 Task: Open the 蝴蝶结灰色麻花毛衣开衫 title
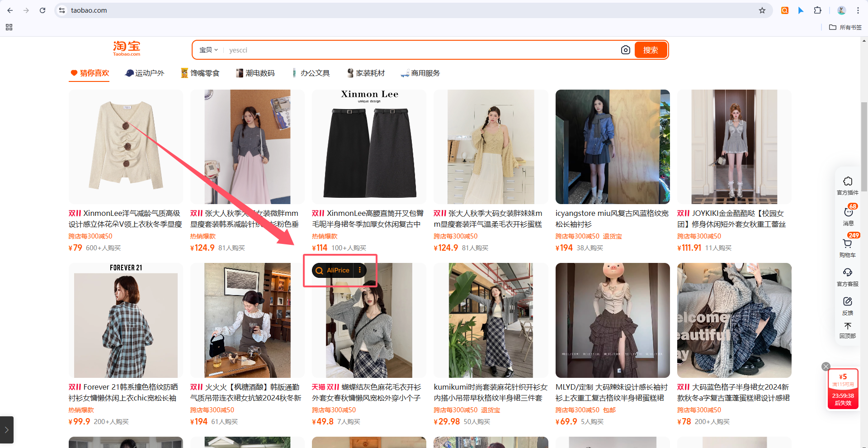(x=369, y=392)
